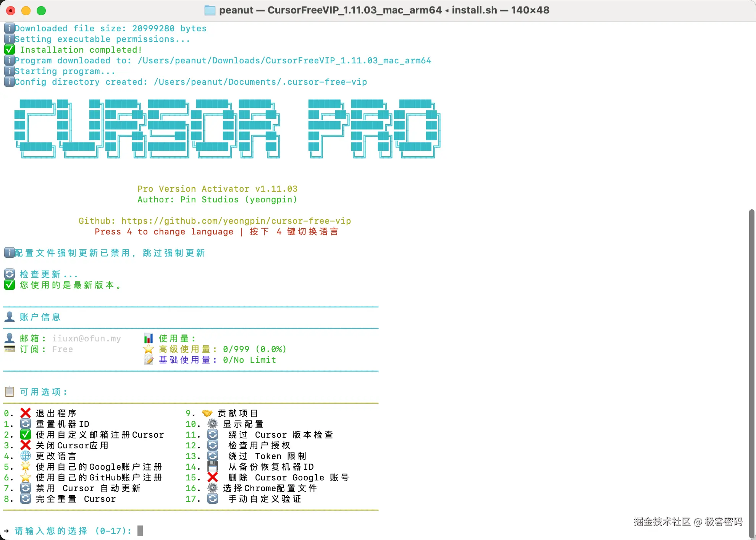756x540 pixels.
Task: Click the globe icon for change language
Action: 26,456
